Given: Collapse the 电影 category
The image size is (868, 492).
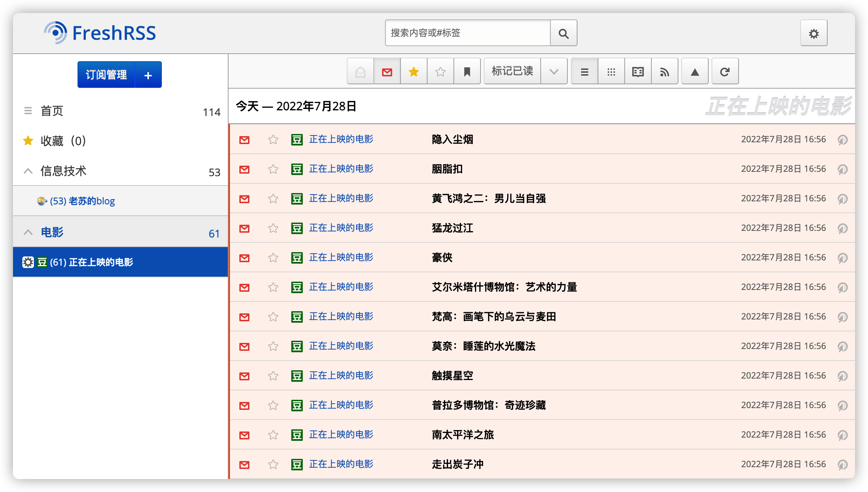Looking at the screenshot, I should (x=28, y=232).
